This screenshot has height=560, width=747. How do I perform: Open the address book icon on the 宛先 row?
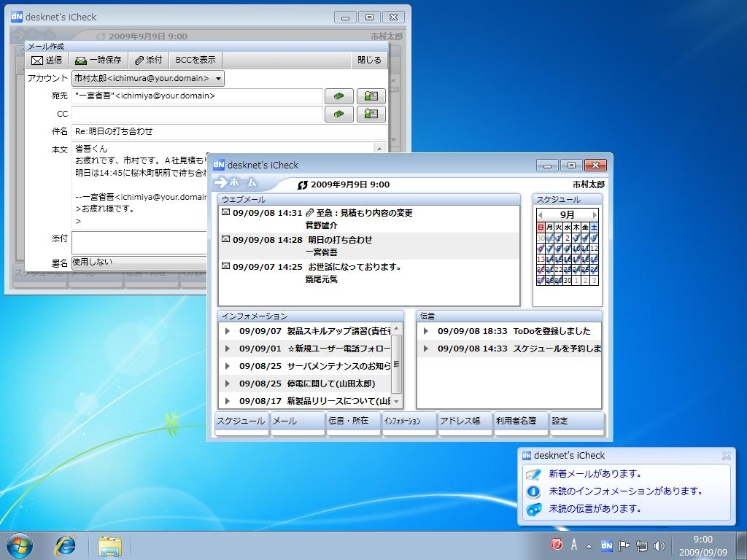[x=371, y=96]
